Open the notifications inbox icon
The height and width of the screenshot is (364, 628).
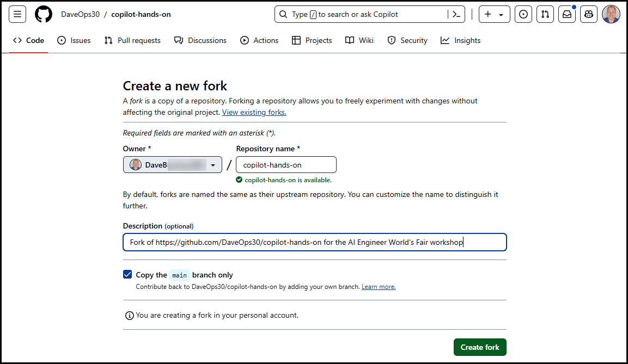click(x=567, y=14)
